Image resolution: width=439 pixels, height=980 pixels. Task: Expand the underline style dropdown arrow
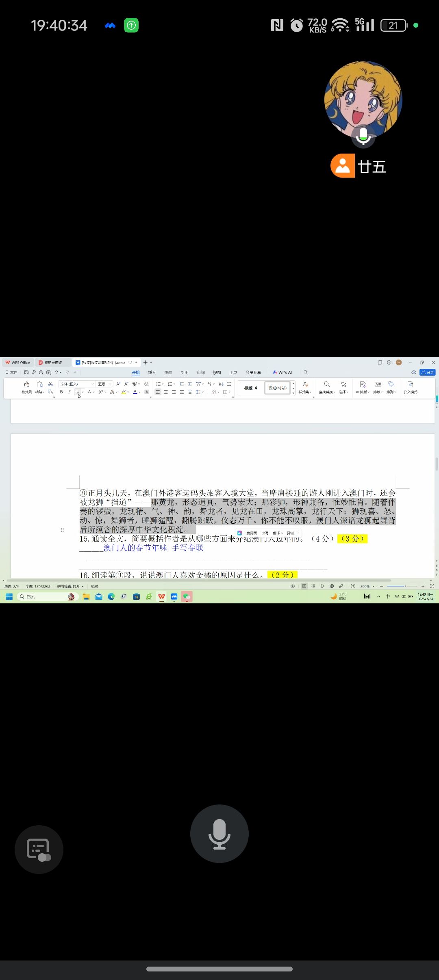[83, 392]
